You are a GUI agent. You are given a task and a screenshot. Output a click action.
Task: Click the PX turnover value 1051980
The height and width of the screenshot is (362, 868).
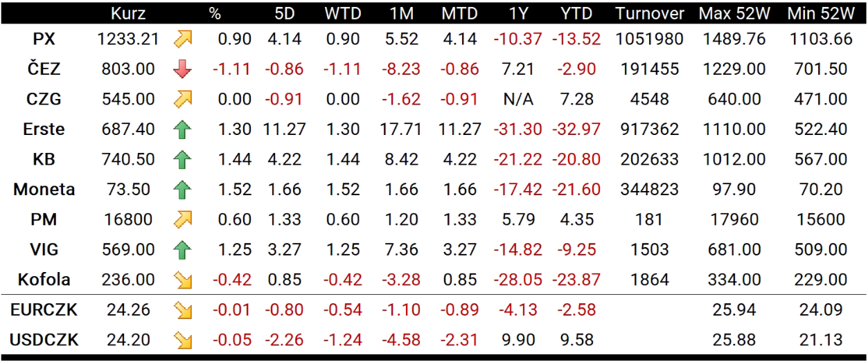click(x=650, y=39)
